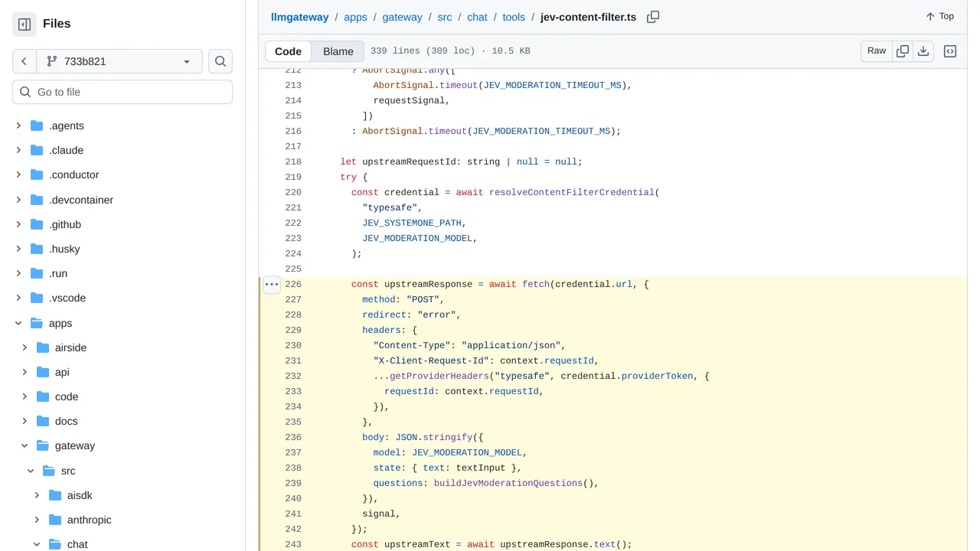Collapse the src folder chevron

[x=31, y=471]
